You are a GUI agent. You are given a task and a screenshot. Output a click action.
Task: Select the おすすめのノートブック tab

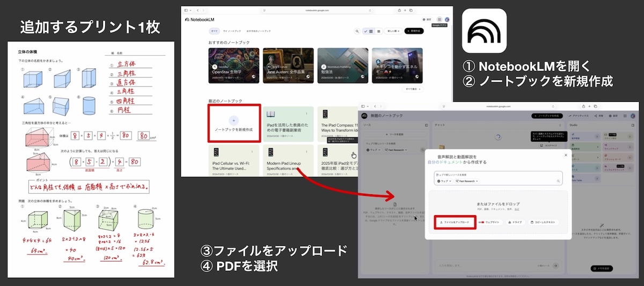coord(259,31)
